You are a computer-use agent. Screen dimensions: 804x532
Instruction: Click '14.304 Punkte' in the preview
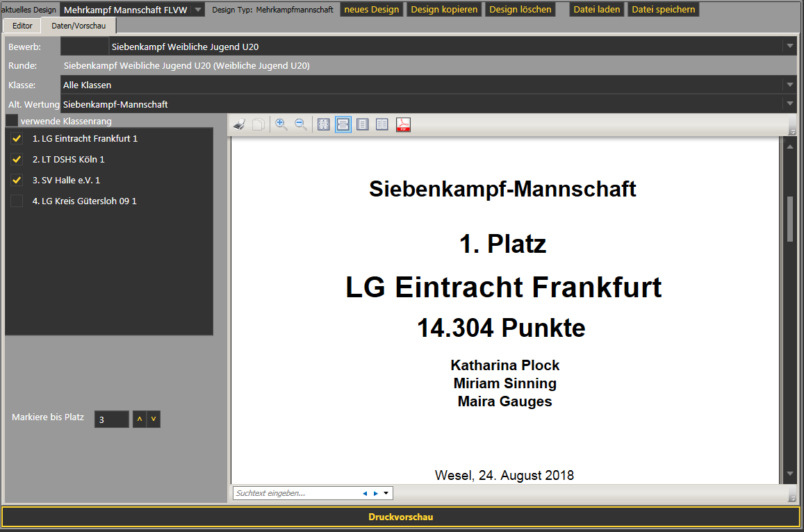click(502, 328)
